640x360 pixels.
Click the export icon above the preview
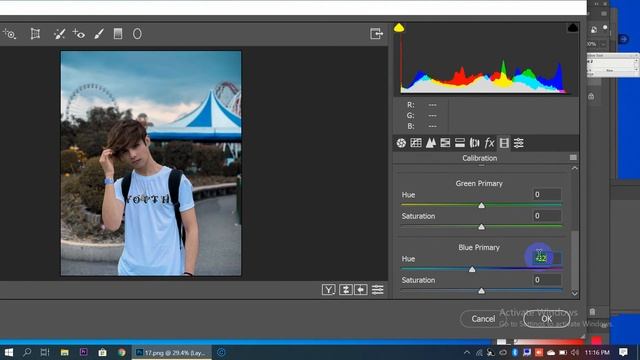click(376, 33)
